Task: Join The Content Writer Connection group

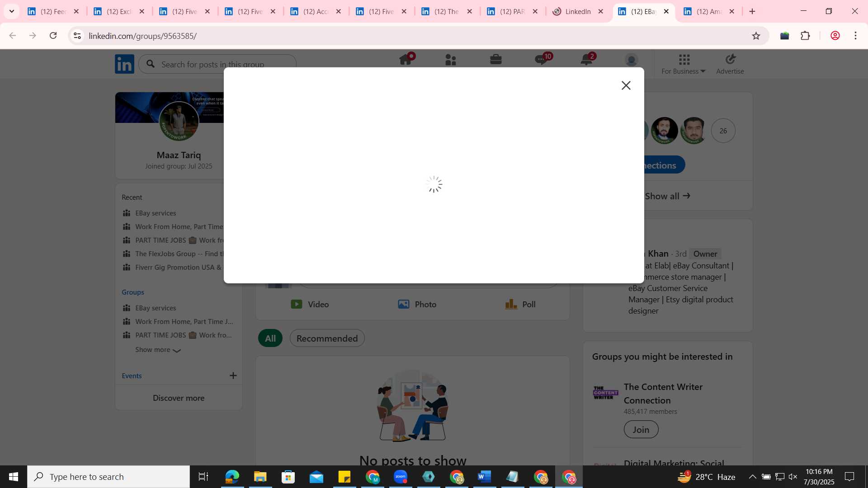Action: (x=641, y=429)
